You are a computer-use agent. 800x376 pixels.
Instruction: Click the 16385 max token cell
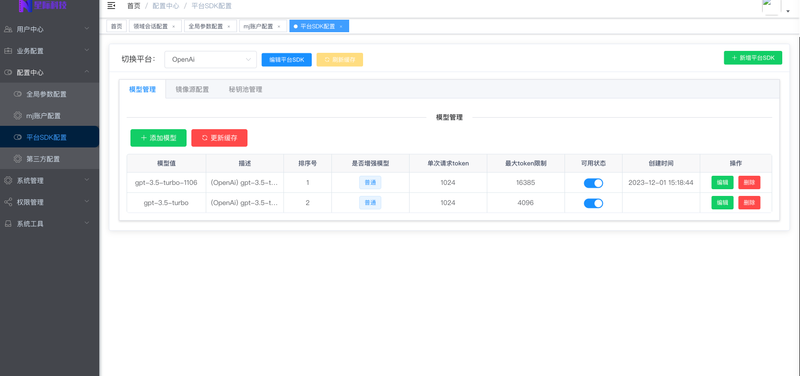click(x=526, y=183)
